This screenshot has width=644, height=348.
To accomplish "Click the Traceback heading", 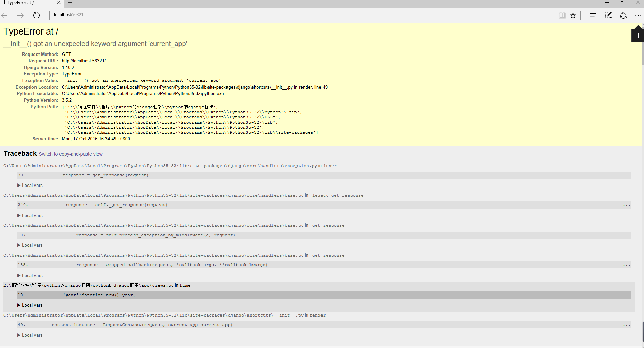I will [x=20, y=154].
